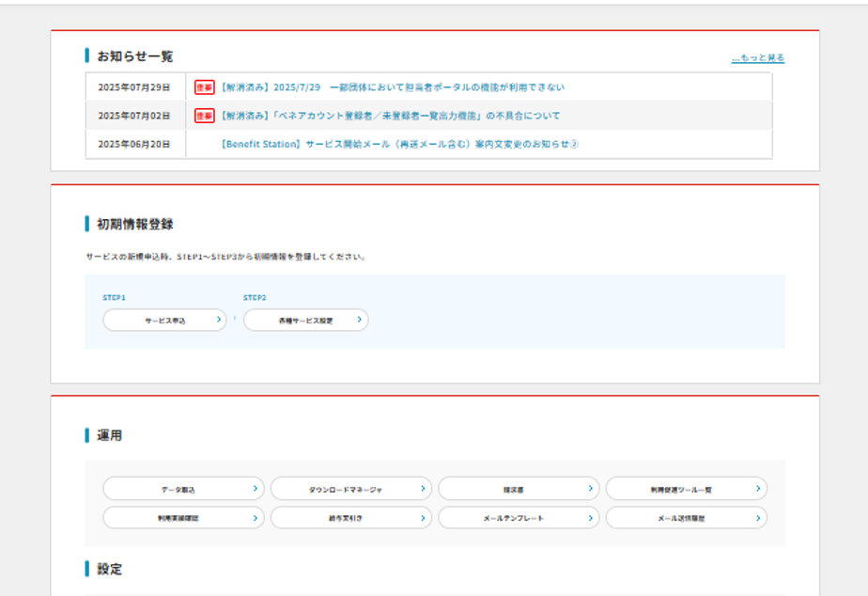868x596 pixels.
Task: Click the 設定 section heading
Action: click(109, 569)
